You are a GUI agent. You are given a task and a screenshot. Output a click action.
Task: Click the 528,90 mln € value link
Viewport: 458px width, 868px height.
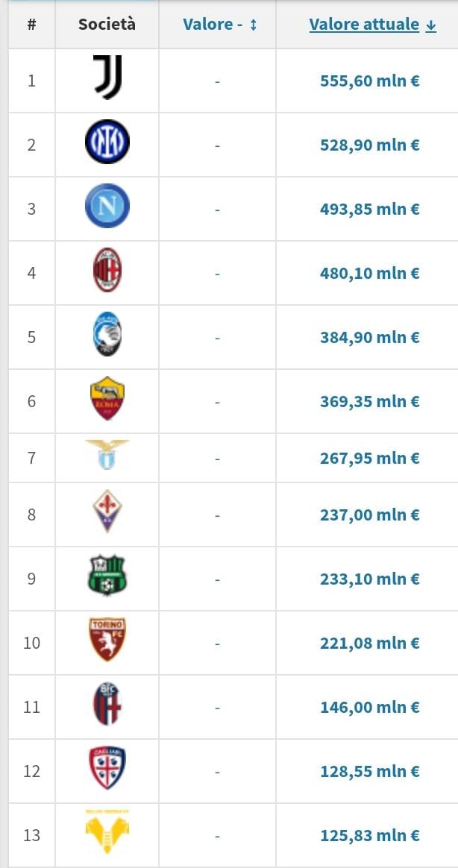[x=369, y=145]
